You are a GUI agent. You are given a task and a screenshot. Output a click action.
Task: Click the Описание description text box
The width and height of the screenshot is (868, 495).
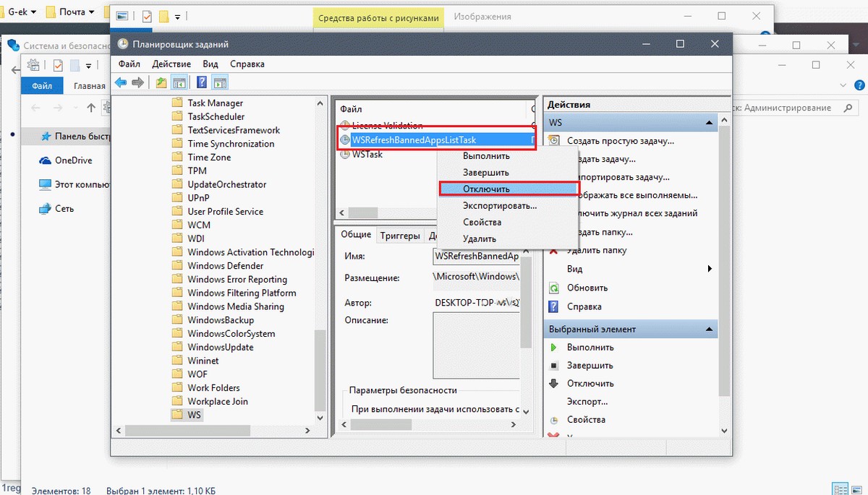pos(476,345)
